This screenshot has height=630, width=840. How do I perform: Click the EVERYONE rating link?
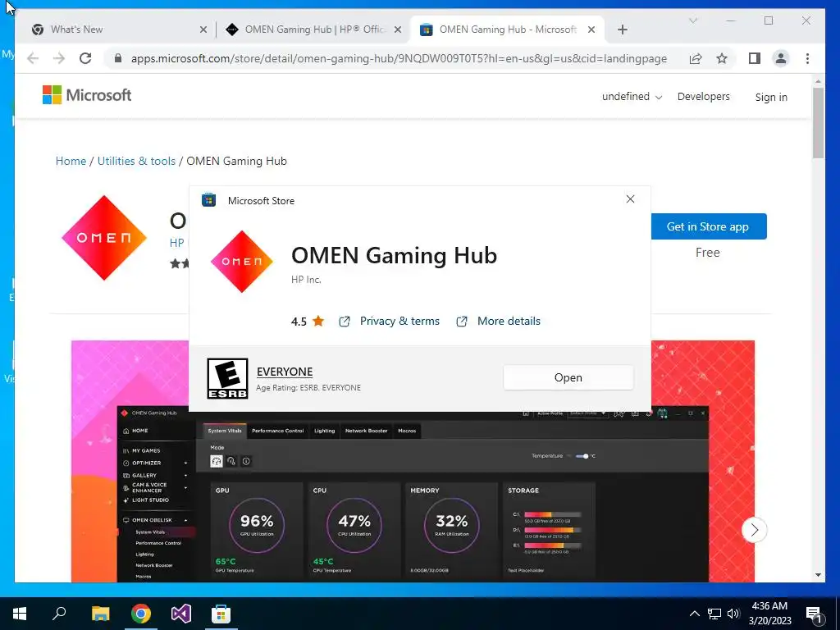tap(285, 372)
